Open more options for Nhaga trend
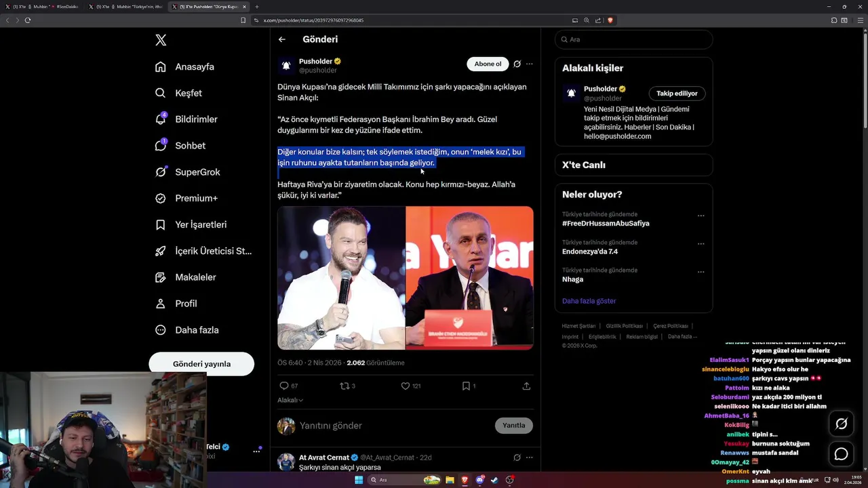 click(x=701, y=271)
